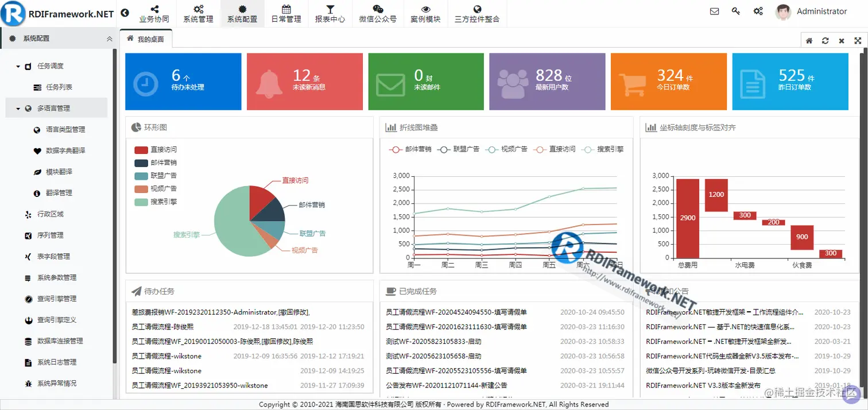Refresh the current tab using the refresh icon
The width and height of the screenshot is (868, 410).
[x=825, y=41]
